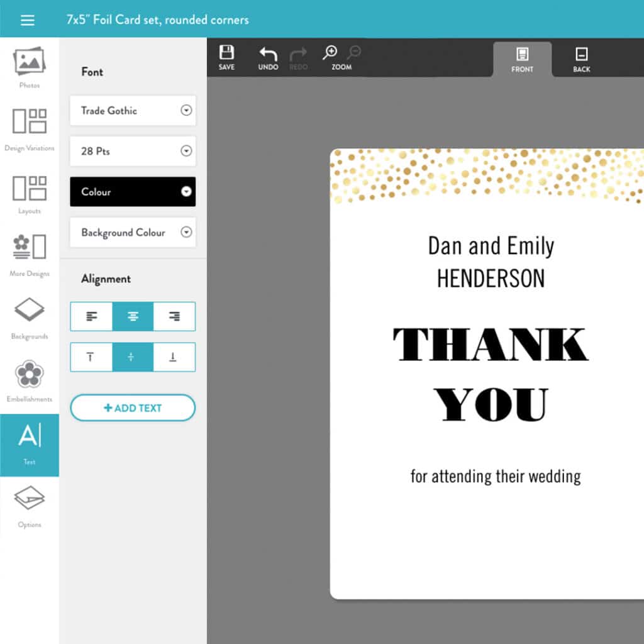Viewport: 644px width, 644px height.
Task: Expand the 28 Pts size dropdown
Action: point(133,151)
